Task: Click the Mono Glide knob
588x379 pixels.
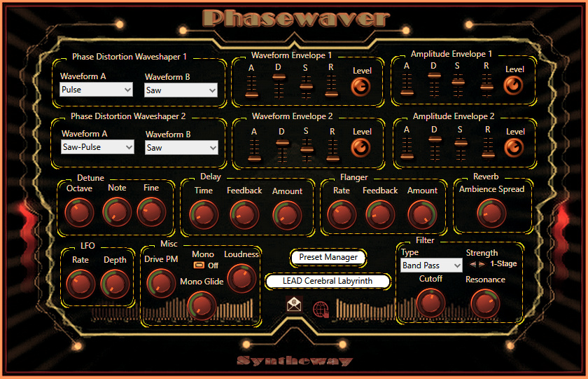Action: [x=202, y=306]
